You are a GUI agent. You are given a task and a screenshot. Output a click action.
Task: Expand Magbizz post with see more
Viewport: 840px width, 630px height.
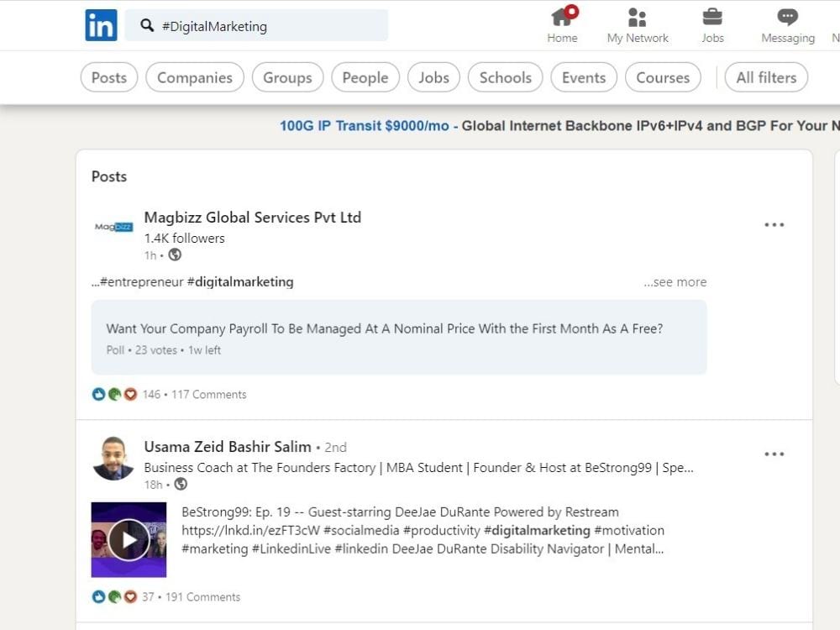point(675,281)
